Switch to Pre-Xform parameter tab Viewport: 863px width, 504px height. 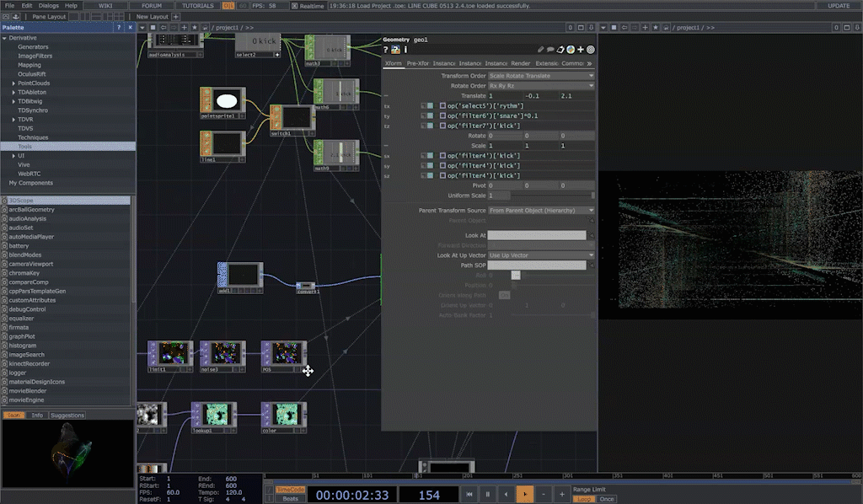click(x=417, y=63)
